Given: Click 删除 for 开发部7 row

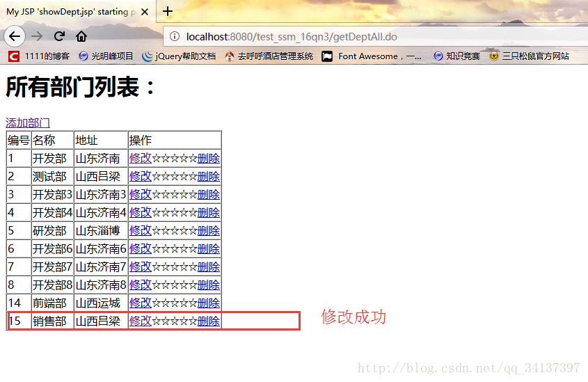Looking at the screenshot, I should coord(209,267).
